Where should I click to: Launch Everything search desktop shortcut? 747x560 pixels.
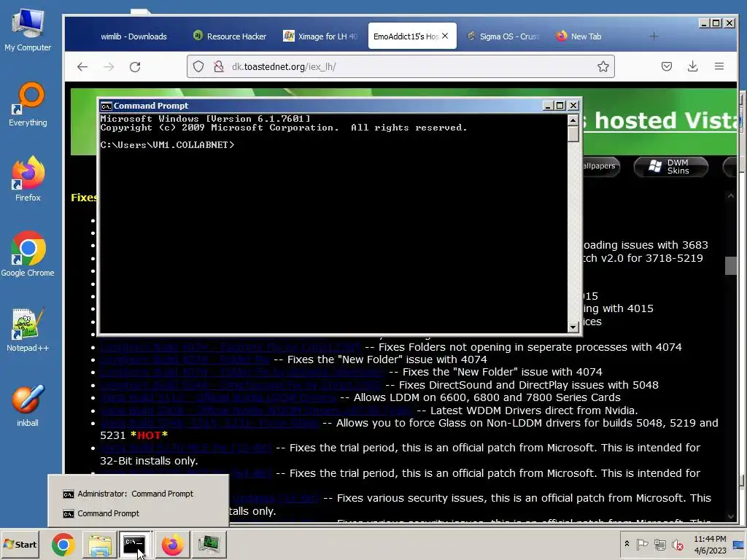(28, 105)
